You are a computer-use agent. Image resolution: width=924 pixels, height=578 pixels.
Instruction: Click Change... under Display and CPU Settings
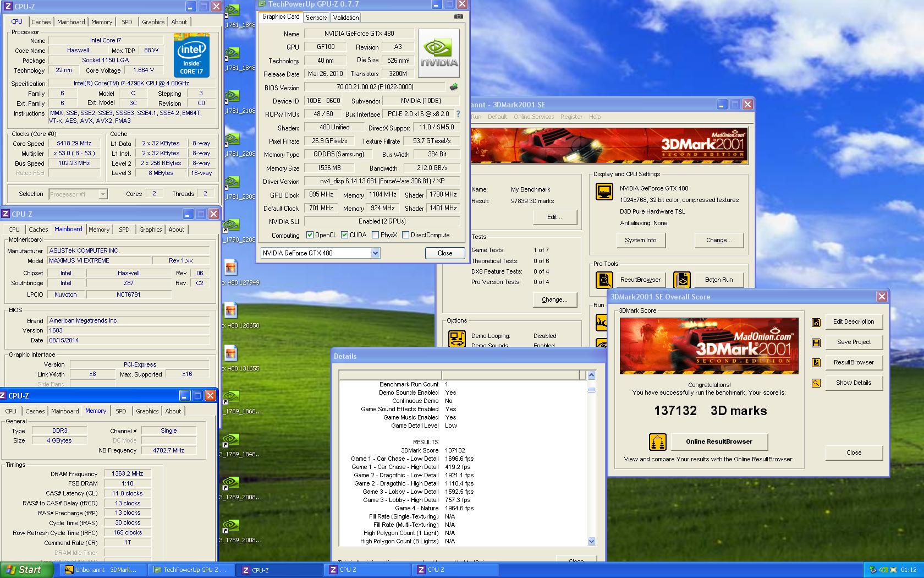click(719, 240)
